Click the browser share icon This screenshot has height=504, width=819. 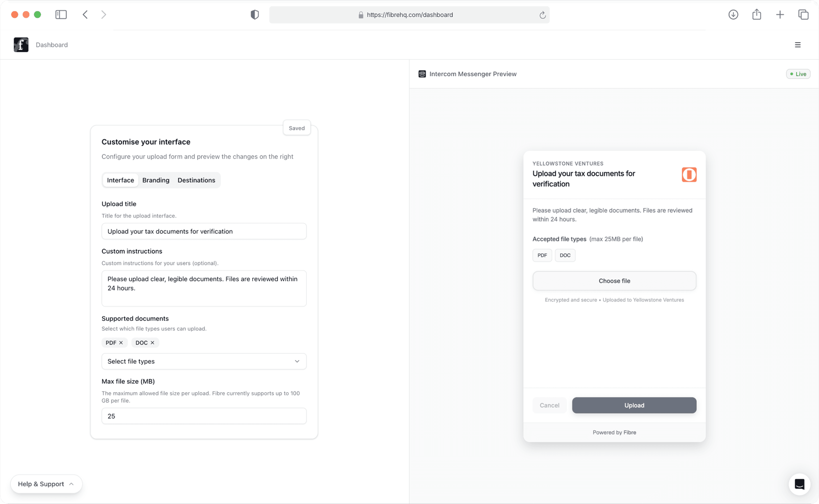[756, 15]
